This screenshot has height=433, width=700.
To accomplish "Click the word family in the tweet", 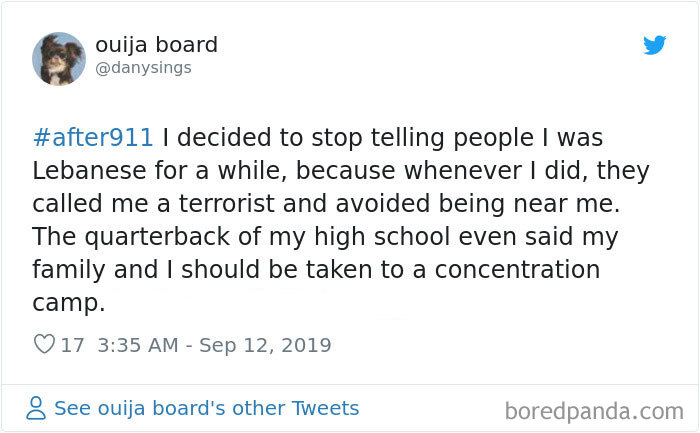I will pos(65,270).
